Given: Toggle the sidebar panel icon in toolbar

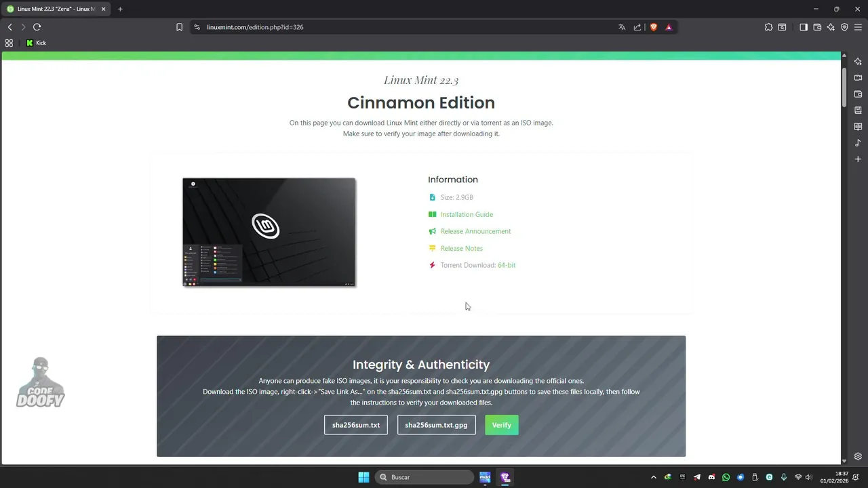Looking at the screenshot, I should (x=804, y=27).
